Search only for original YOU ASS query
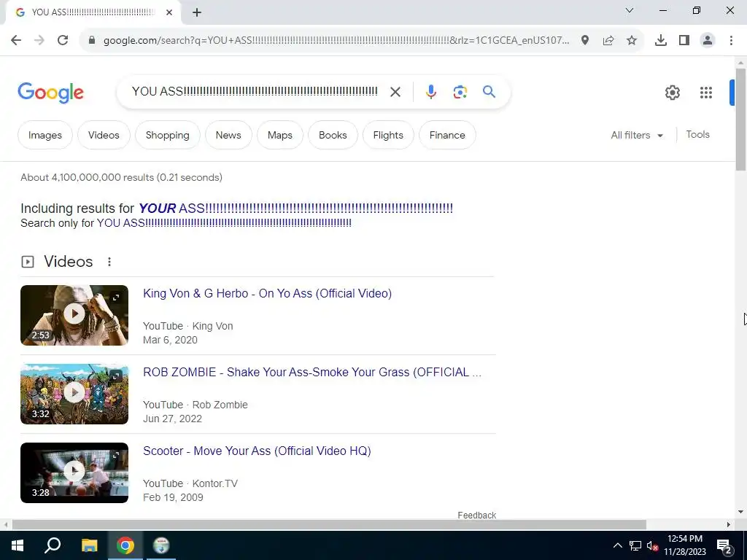 (224, 223)
